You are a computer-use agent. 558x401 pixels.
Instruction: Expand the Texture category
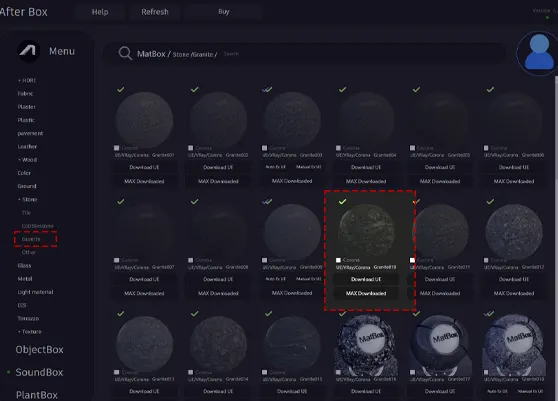(30, 332)
